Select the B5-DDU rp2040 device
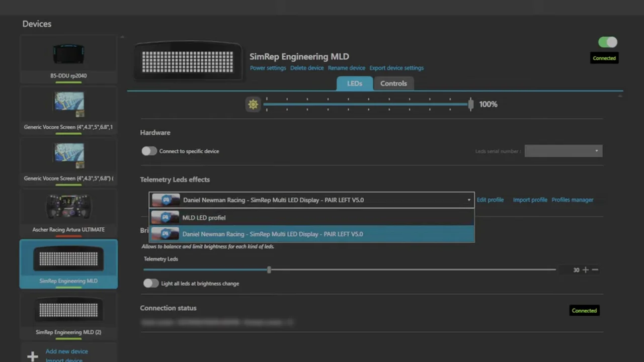 pos(68,59)
